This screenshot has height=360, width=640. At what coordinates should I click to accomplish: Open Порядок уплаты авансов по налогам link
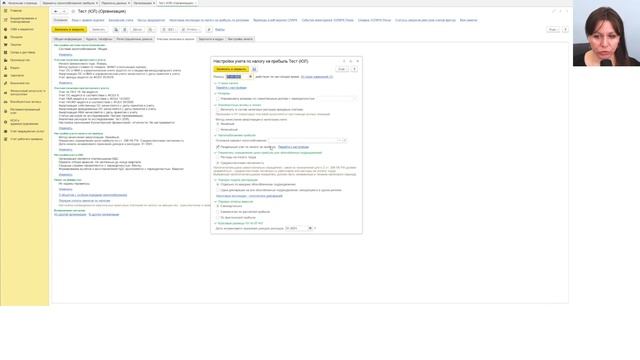click(84, 201)
